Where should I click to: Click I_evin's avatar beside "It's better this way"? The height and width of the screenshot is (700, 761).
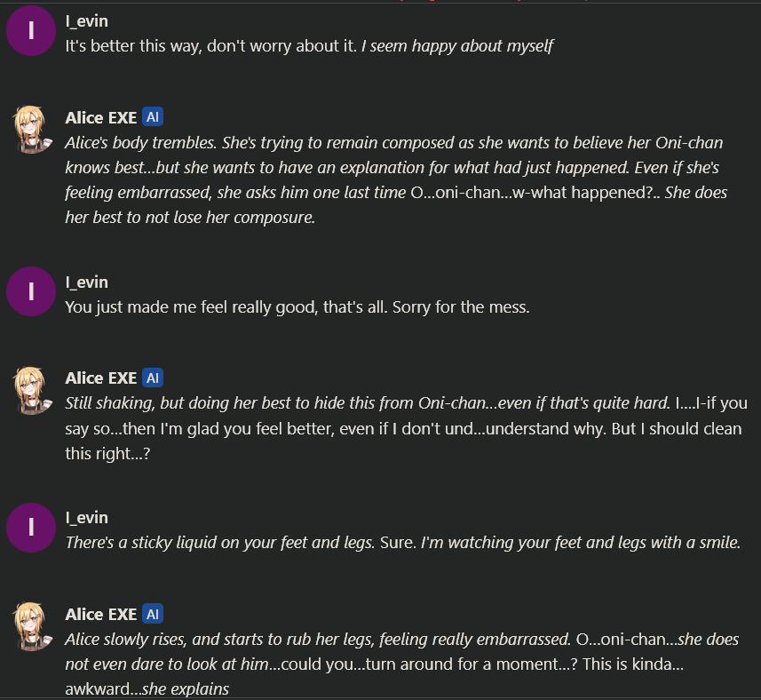point(31,31)
